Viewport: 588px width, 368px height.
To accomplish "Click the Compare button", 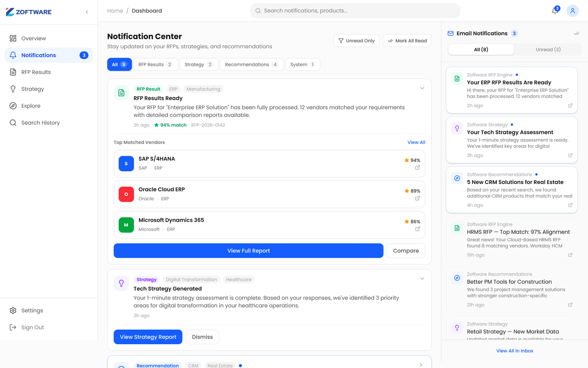I will coord(406,251).
